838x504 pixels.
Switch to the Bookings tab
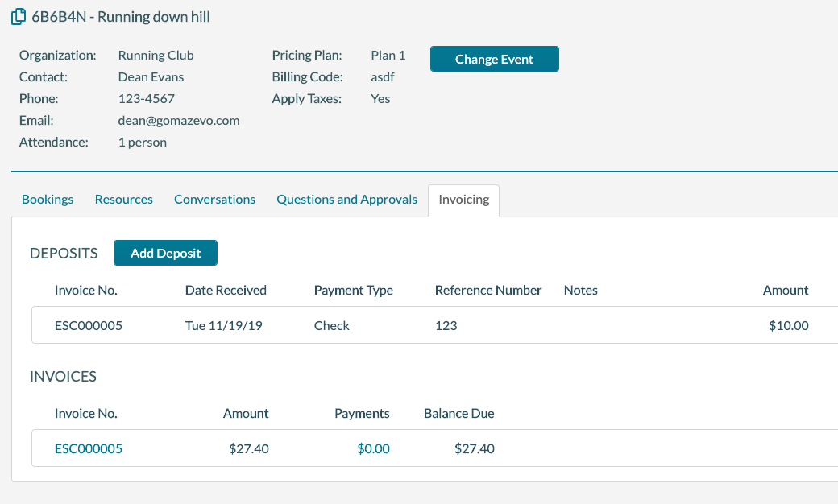tap(47, 198)
